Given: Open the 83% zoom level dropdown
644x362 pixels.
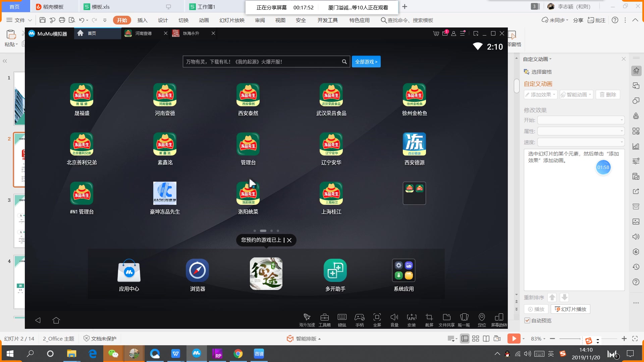Looking at the screenshot, I should pos(538,339).
